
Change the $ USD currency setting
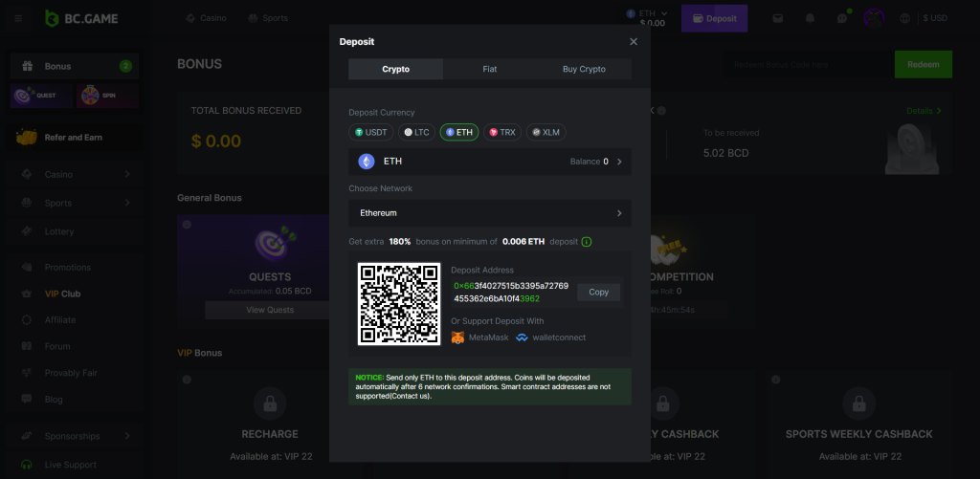coord(935,18)
